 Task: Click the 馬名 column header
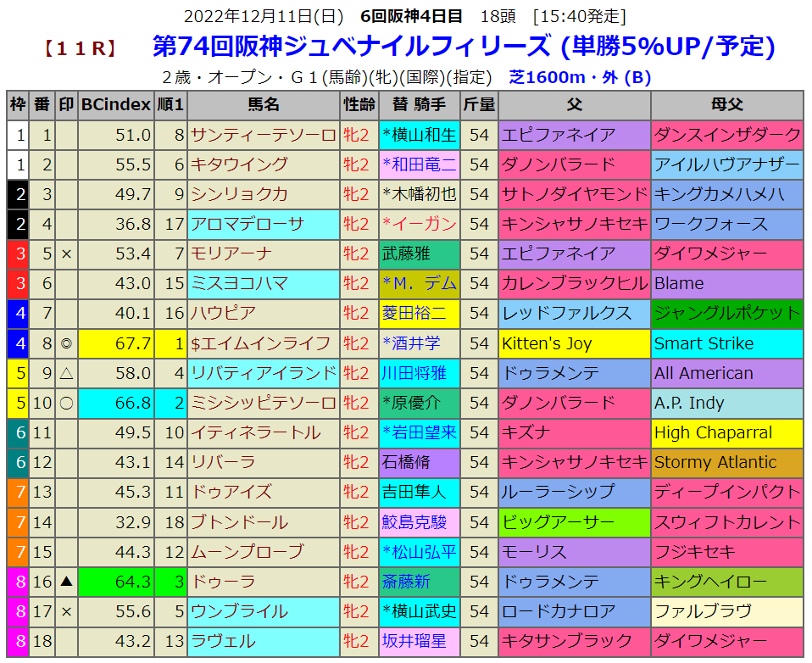[x=264, y=105]
